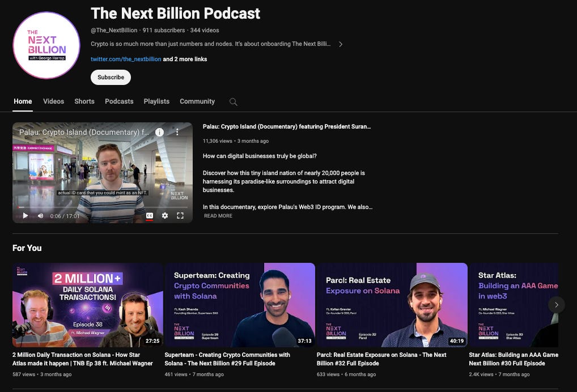Toggle closed captions on featured video
The image size is (577, 392).
point(150,215)
